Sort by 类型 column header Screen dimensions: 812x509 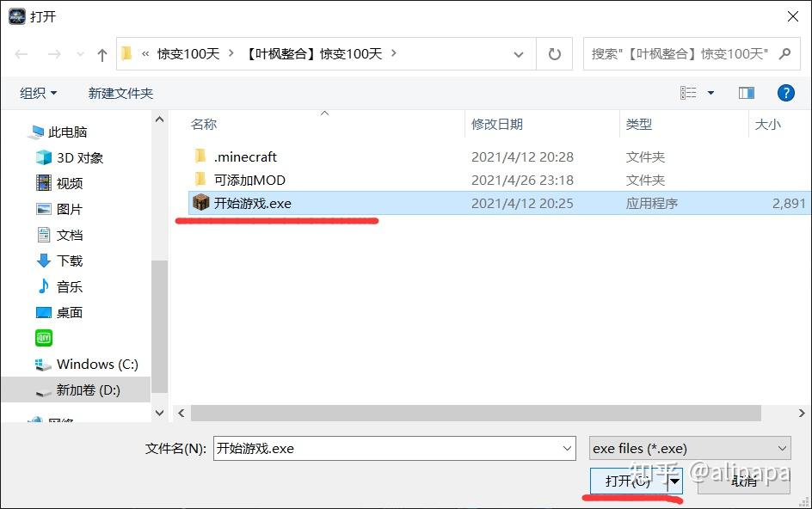coord(638,125)
